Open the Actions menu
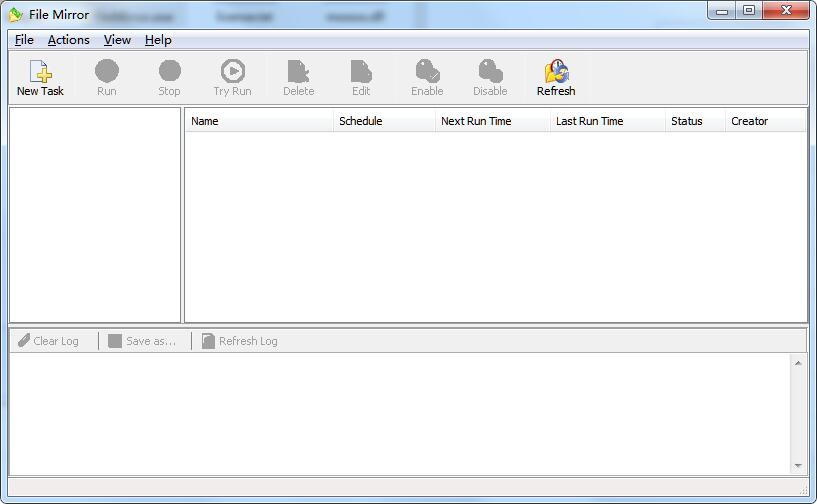The width and height of the screenshot is (817, 504). (69, 40)
